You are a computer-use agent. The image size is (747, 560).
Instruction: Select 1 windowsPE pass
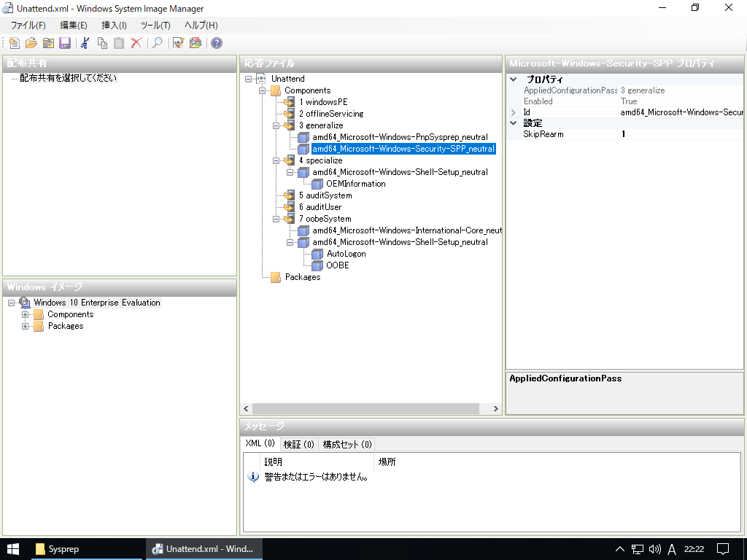pyautogui.click(x=323, y=102)
